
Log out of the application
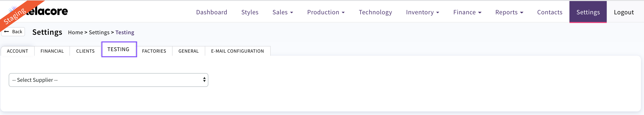coord(624,12)
